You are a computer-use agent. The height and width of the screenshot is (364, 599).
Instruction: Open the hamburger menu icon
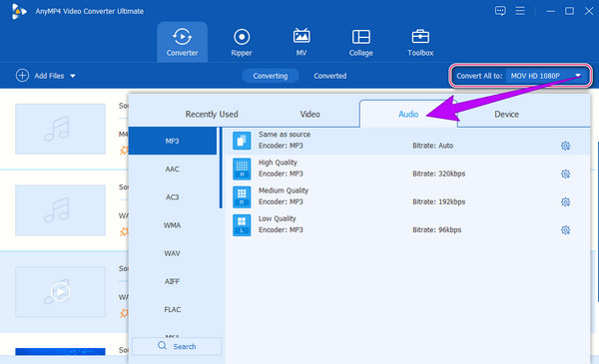520,11
